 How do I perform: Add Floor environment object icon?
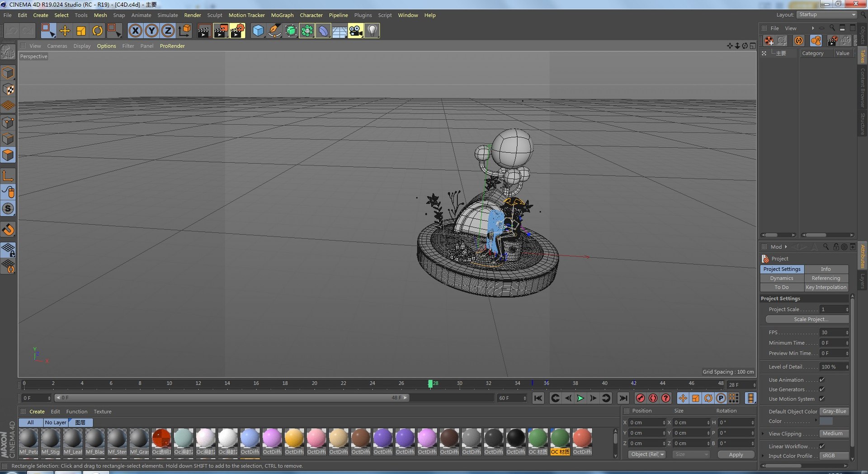pos(340,31)
